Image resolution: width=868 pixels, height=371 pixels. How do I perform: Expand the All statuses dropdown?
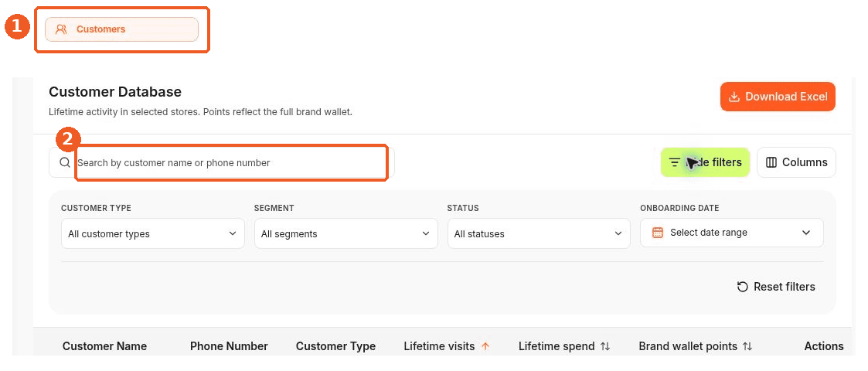[539, 233]
